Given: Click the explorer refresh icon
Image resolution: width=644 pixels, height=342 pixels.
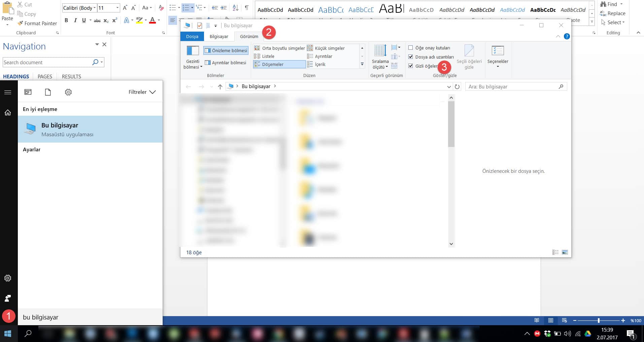Looking at the screenshot, I should tap(457, 87).
